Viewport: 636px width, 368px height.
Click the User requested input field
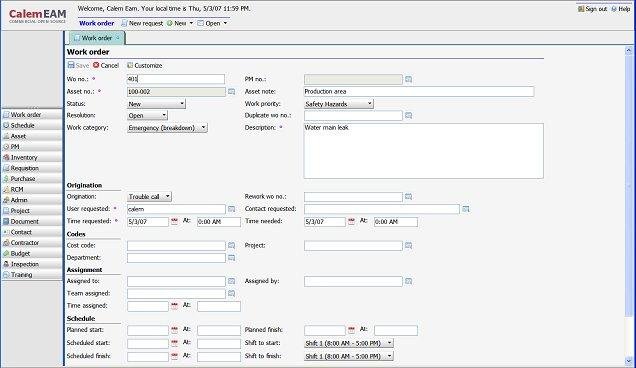[176, 209]
